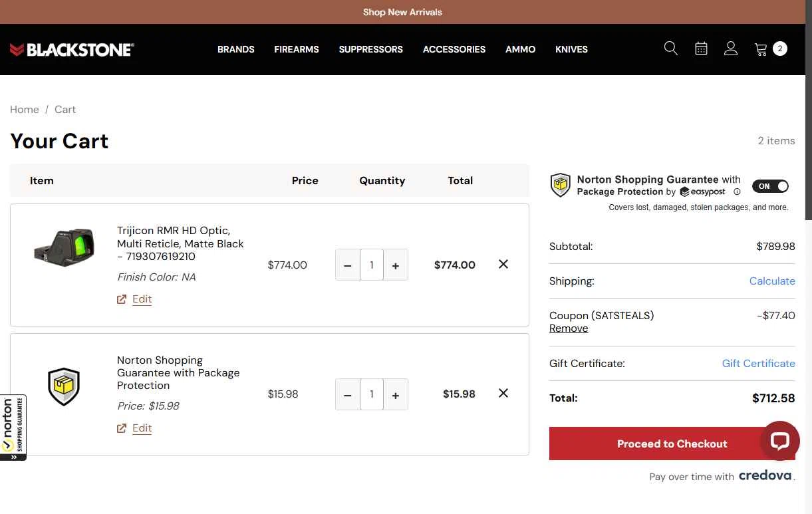812x514 pixels.
Task: Expand the Norton Shopping Guarantee side badge
Action: (x=13, y=428)
